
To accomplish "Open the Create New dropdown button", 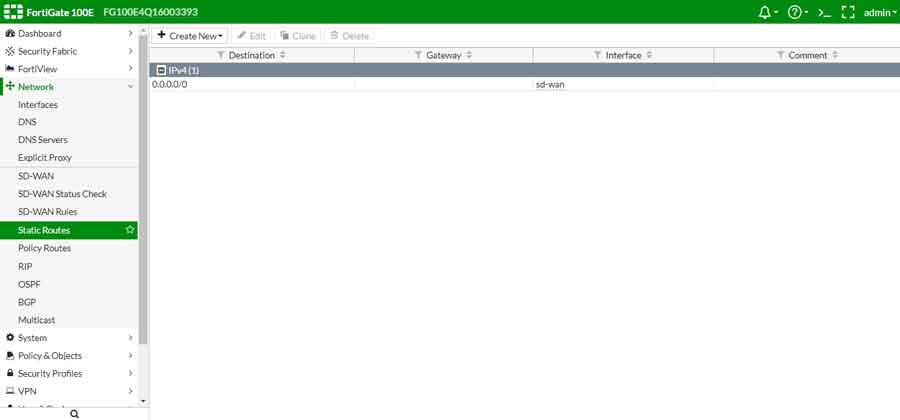I will coord(190,36).
